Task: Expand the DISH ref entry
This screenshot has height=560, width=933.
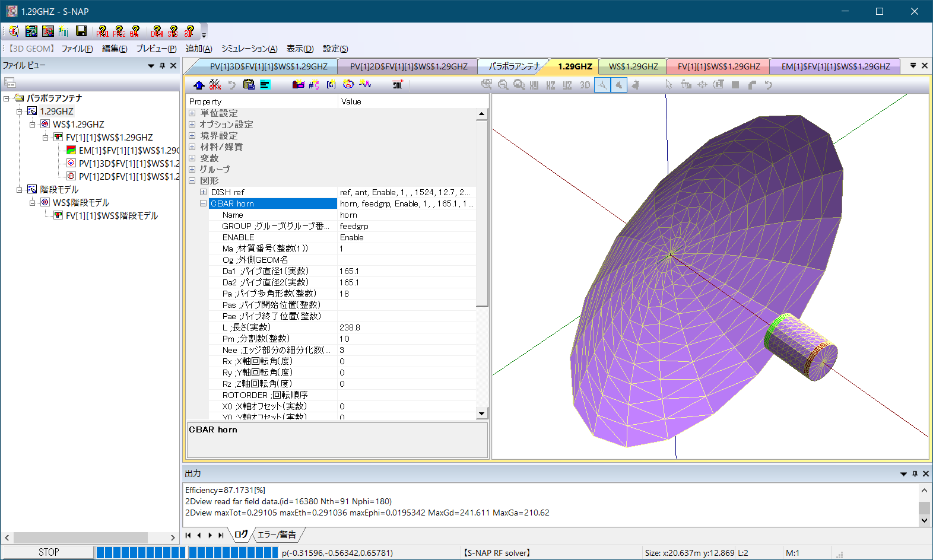Action: tap(203, 192)
